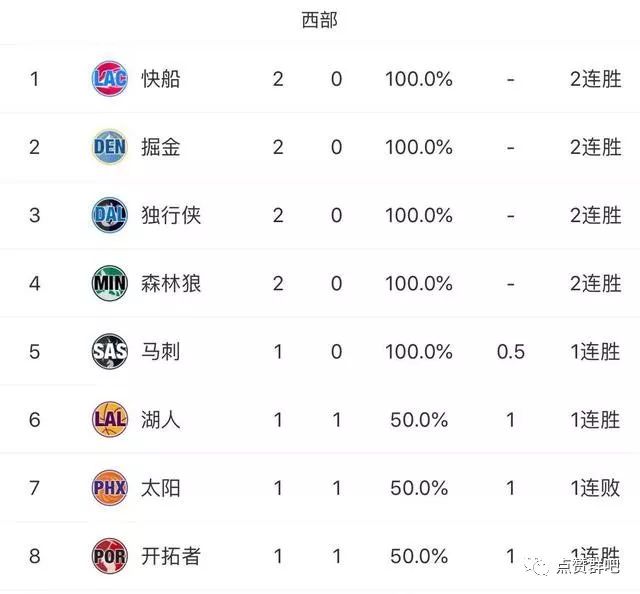The image size is (640, 594).
Task: Click the DEN Nuggets team logo
Action: click(x=110, y=147)
